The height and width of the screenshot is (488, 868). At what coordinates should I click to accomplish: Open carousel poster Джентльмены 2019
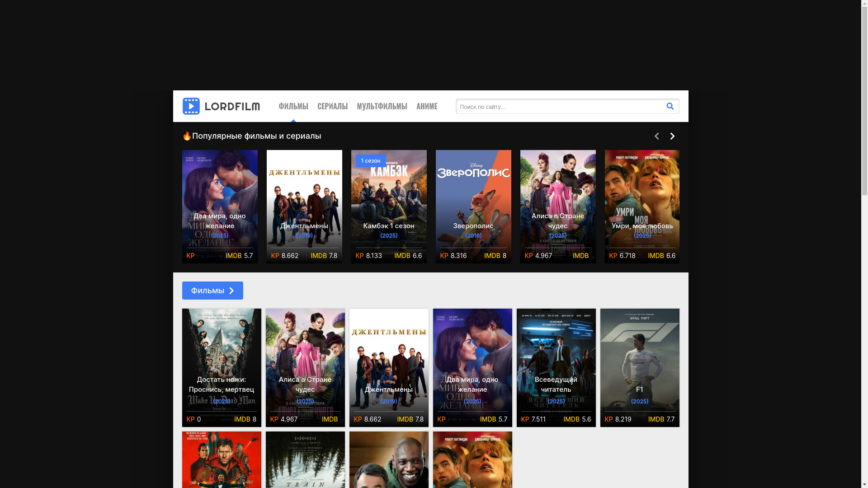[304, 206]
